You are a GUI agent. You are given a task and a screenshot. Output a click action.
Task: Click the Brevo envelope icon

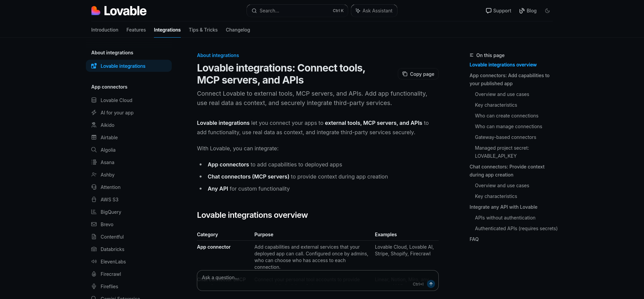point(94,224)
